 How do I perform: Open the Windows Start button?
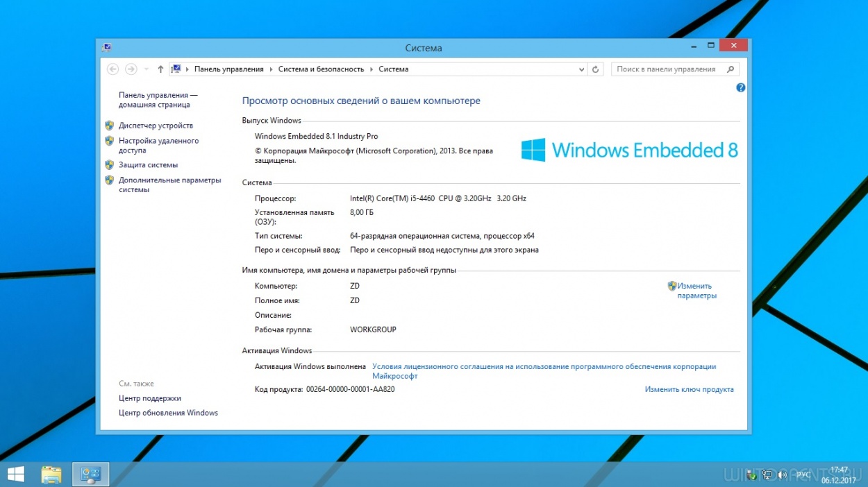pos(15,475)
